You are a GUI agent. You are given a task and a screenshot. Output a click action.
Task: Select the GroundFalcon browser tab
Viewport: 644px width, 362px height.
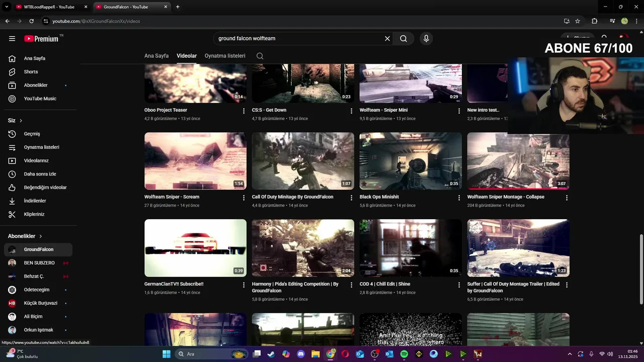132,7
